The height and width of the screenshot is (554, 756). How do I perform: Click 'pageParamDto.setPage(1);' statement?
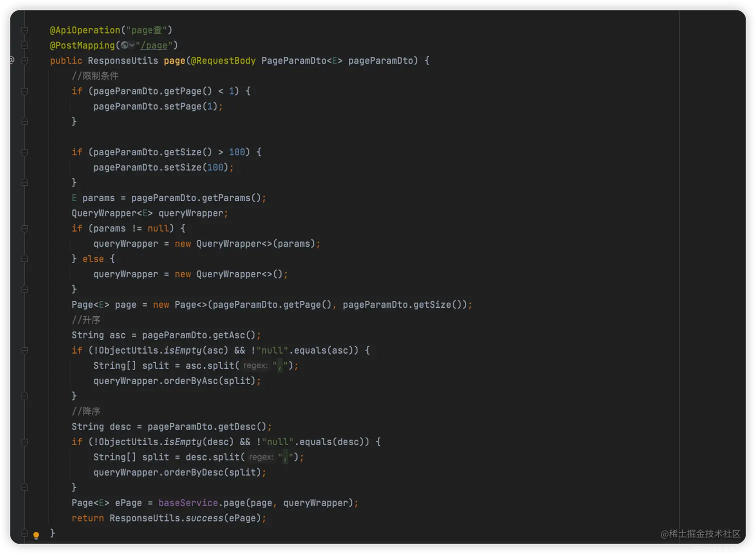click(158, 106)
